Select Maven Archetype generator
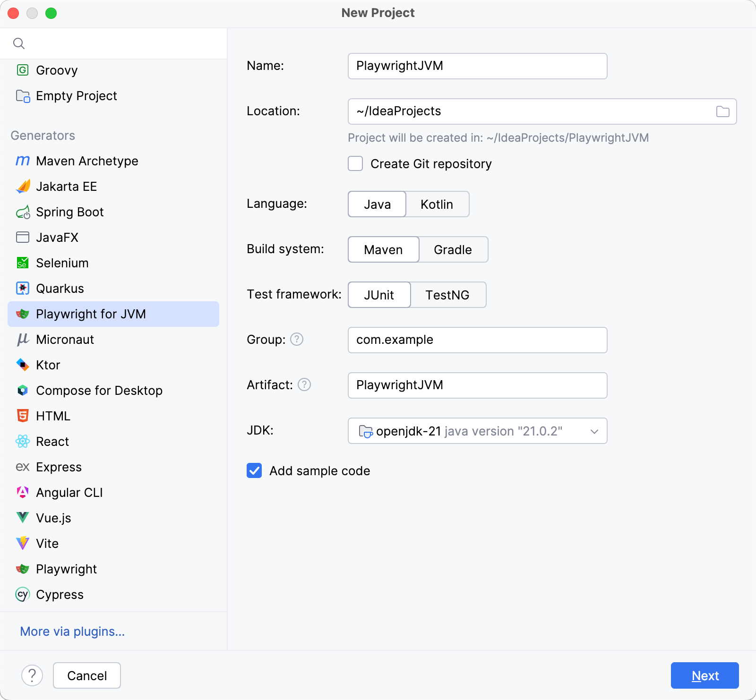Screen dimensions: 756x700 click(x=87, y=161)
